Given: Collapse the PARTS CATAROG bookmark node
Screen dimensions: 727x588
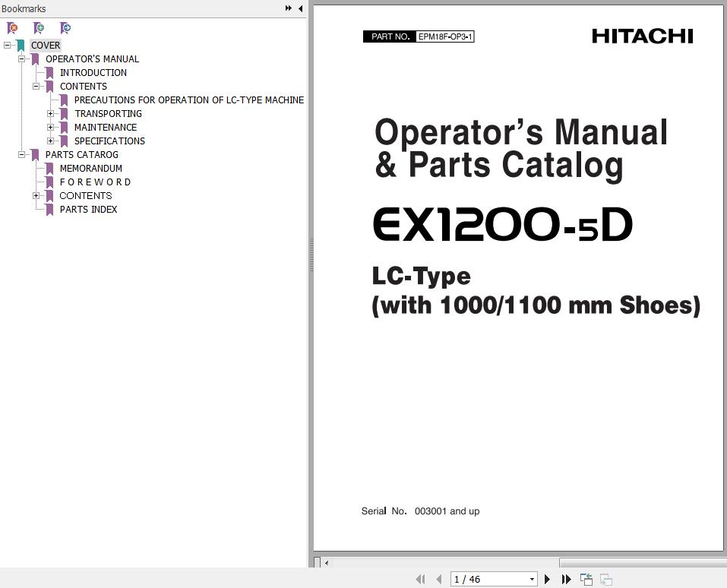Looking at the screenshot, I should [21, 154].
